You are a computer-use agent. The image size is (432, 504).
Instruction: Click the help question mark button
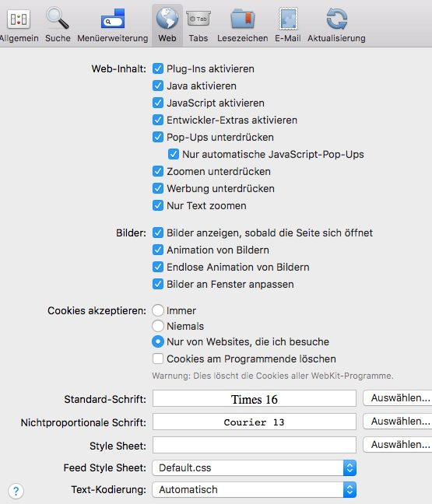point(16,491)
